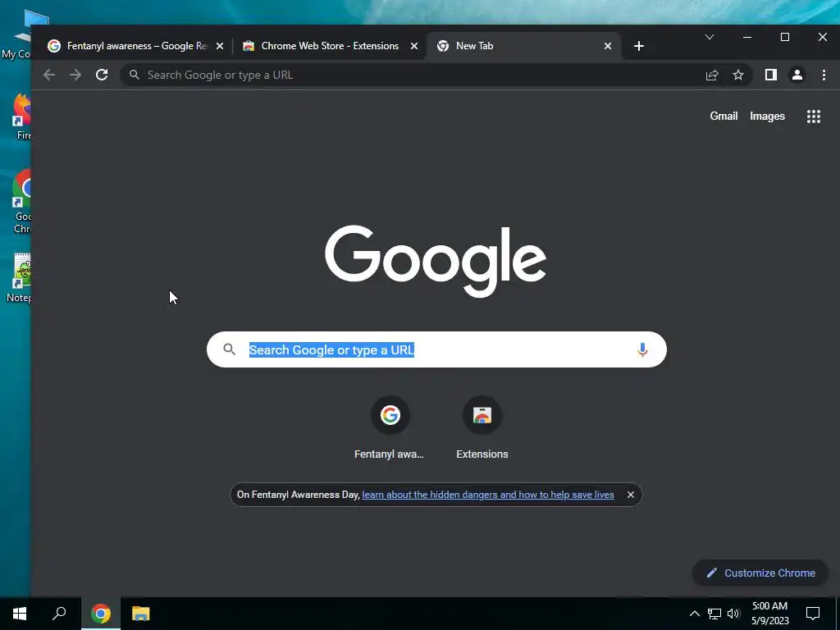Open the Google apps grid
The height and width of the screenshot is (630, 840).
tap(813, 116)
